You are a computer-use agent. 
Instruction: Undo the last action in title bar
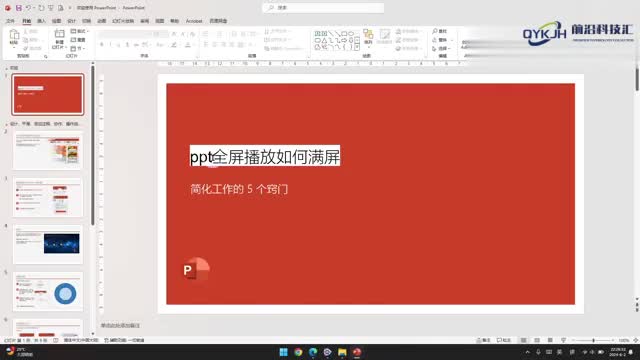(x=28, y=8)
